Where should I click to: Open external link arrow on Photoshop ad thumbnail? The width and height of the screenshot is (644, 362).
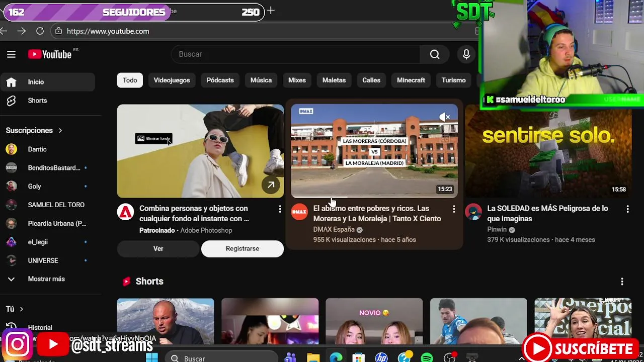(x=271, y=186)
